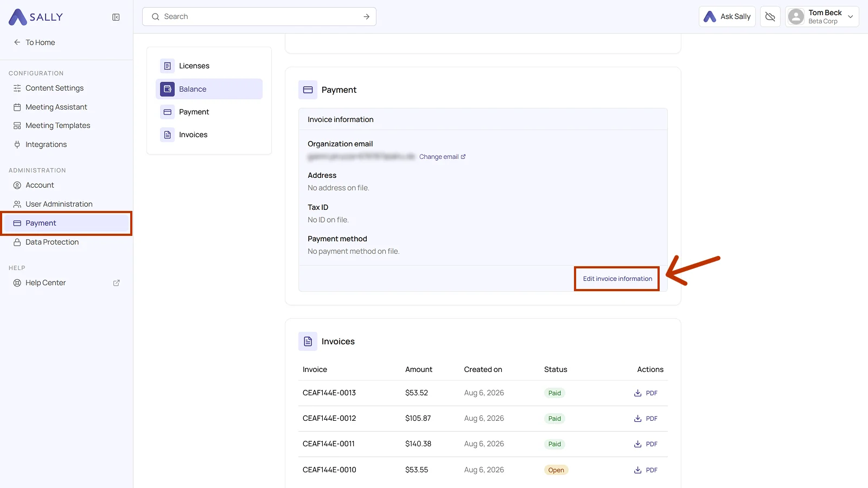
Task: Open Account settings
Action: pos(40,185)
